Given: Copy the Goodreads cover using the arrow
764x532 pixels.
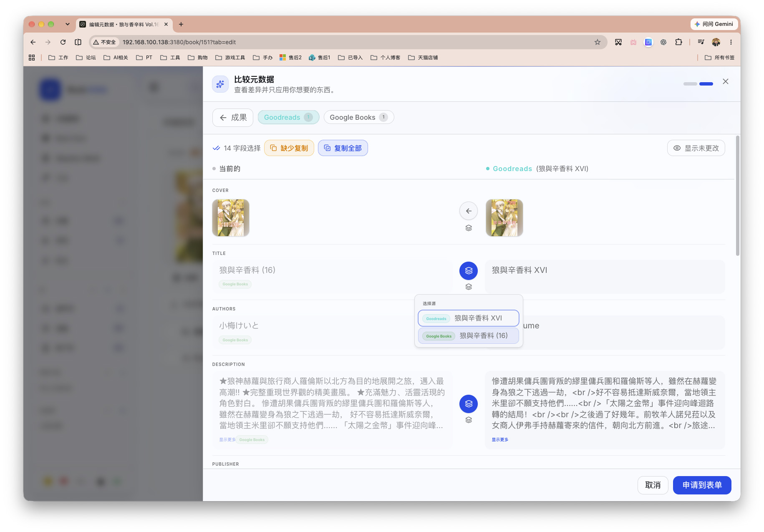Looking at the screenshot, I should click(x=469, y=211).
